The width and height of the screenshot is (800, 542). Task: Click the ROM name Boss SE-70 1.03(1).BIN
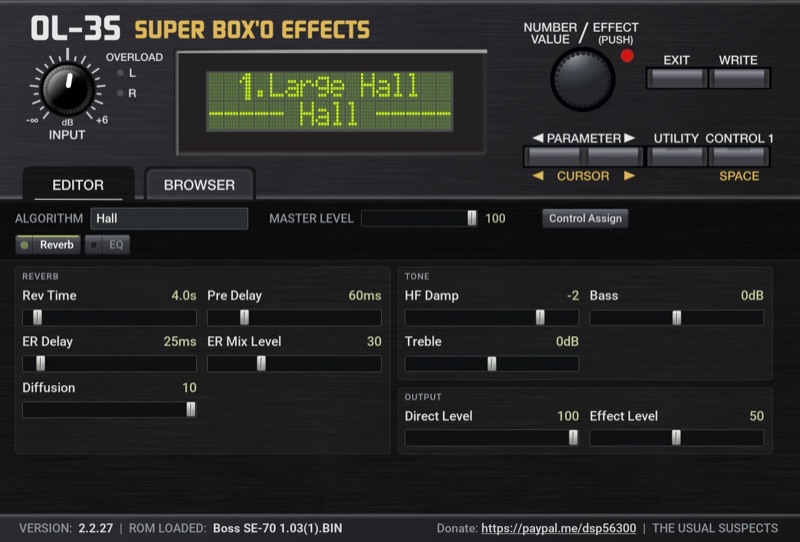[278, 528]
